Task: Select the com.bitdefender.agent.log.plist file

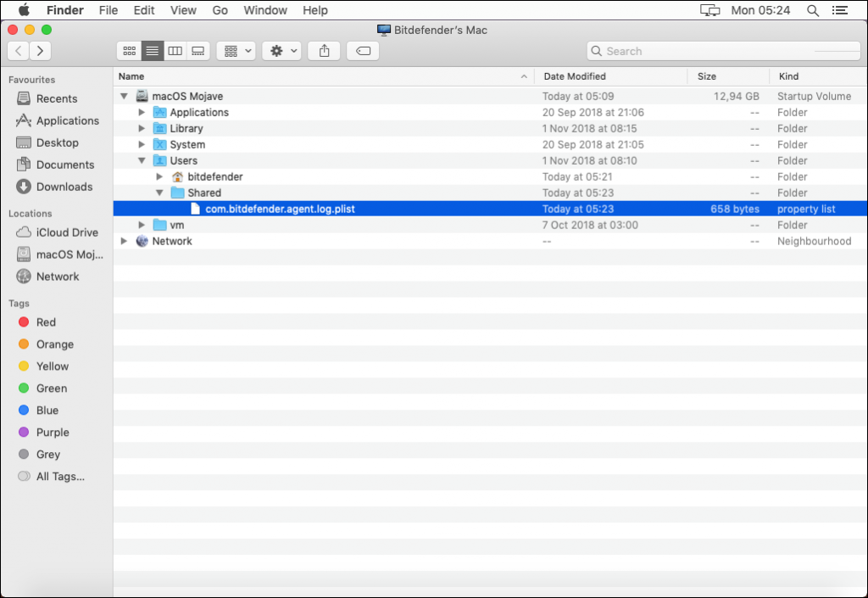Action: coord(491,209)
